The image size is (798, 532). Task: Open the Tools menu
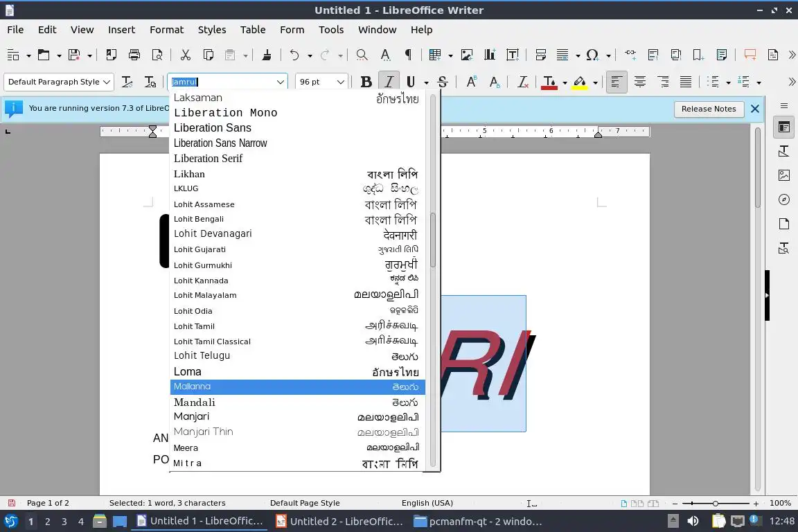[x=331, y=30]
